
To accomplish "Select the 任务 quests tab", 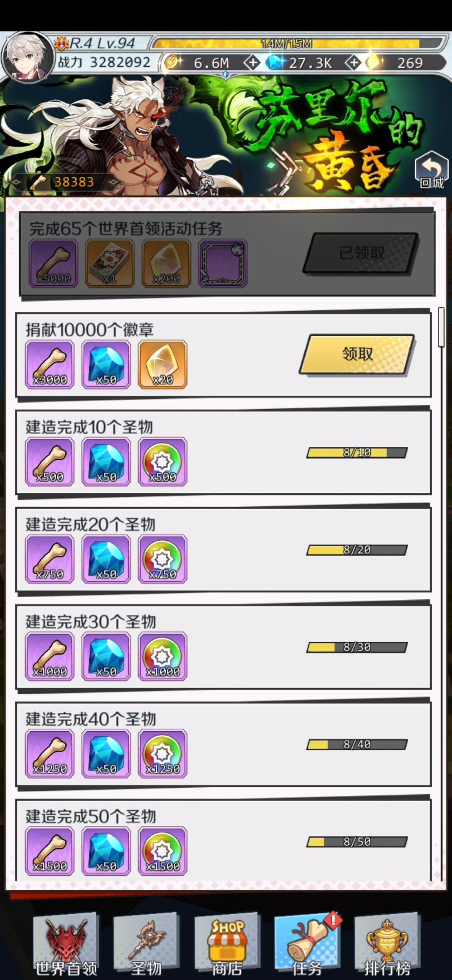I will coord(307,945).
